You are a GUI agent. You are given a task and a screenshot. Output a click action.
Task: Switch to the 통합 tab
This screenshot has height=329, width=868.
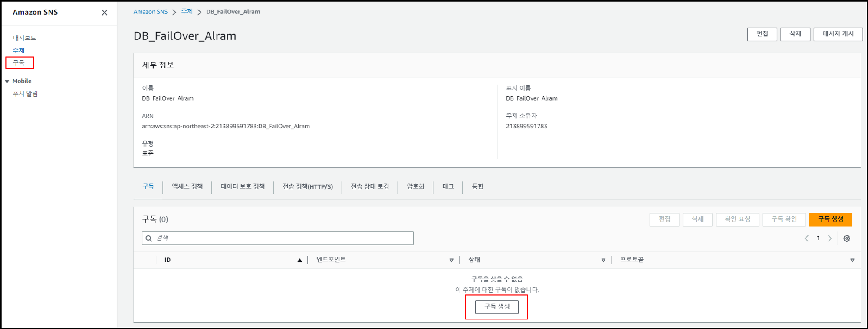click(x=477, y=186)
